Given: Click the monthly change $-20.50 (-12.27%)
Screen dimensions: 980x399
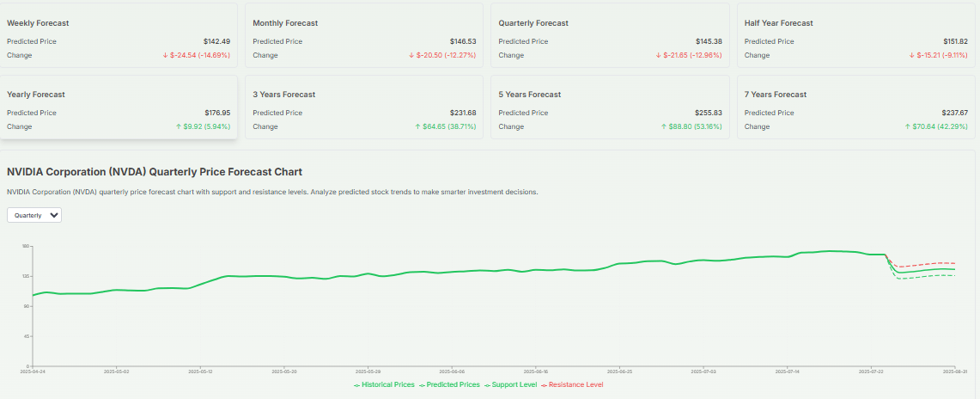Looking at the screenshot, I should click(441, 55).
